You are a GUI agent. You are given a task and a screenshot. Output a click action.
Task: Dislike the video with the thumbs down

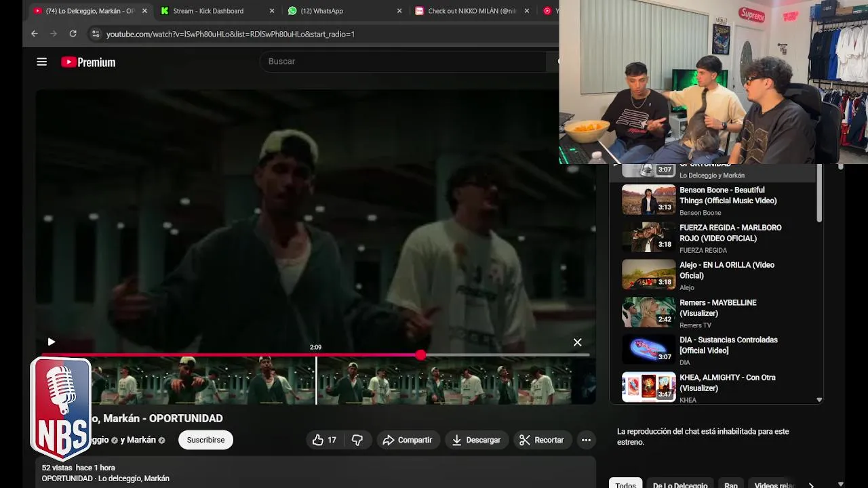[x=357, y=440]
